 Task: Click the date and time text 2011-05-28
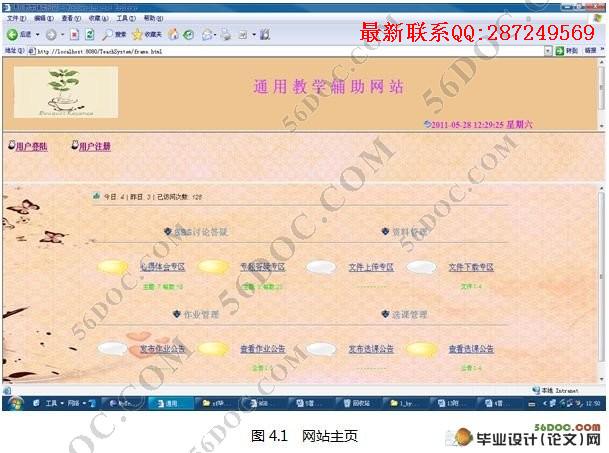[482, 125]
